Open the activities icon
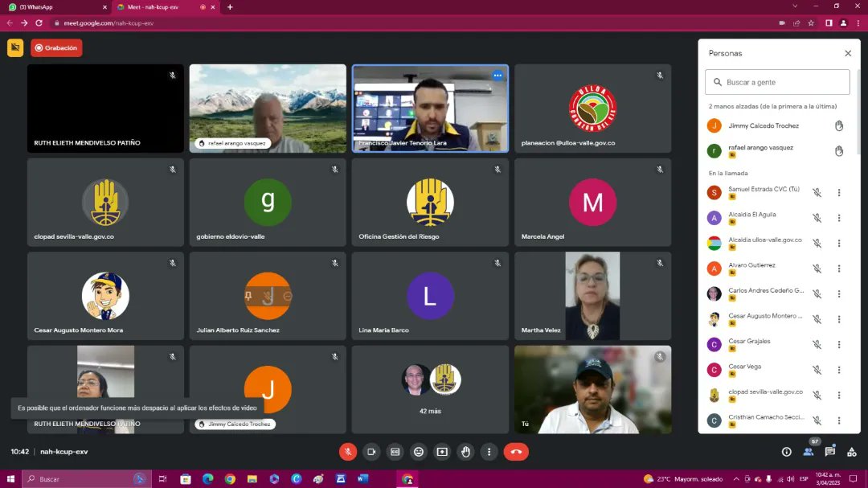The height and width of the screenshot is (488, 868). coord(851,452)
